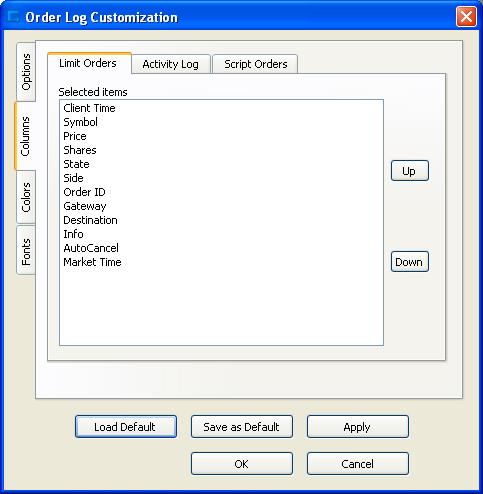This screenshot has width=483, height=494.
Task: Select the AutoCancel list item
Action: click(x=91, y=248)
